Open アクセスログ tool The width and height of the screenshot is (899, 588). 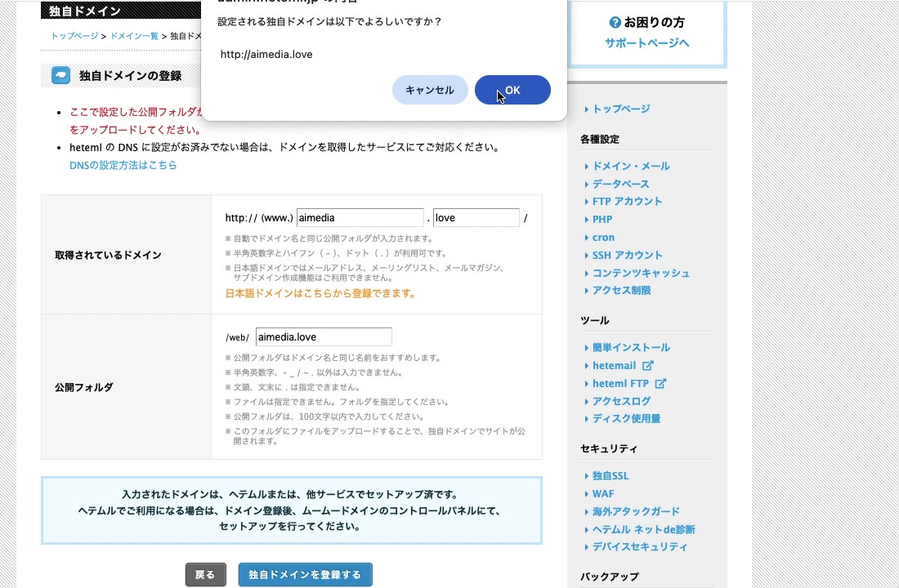[621, 401]
